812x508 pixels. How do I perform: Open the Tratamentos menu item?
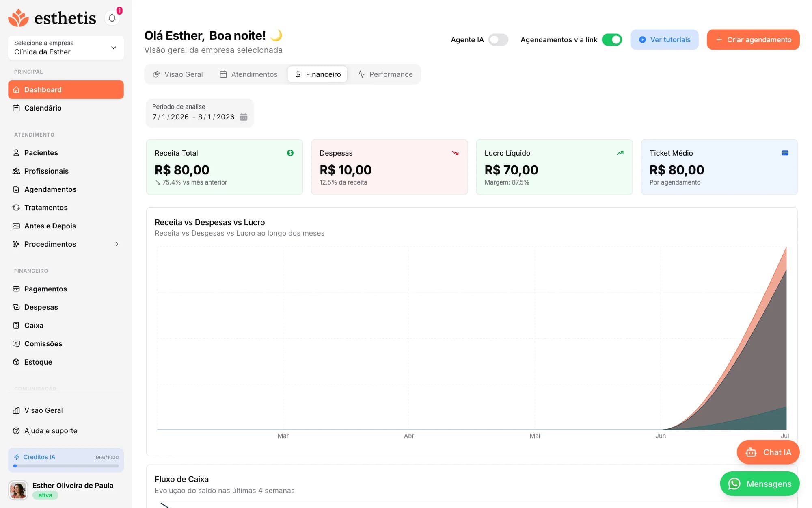(x=66, y=208)
